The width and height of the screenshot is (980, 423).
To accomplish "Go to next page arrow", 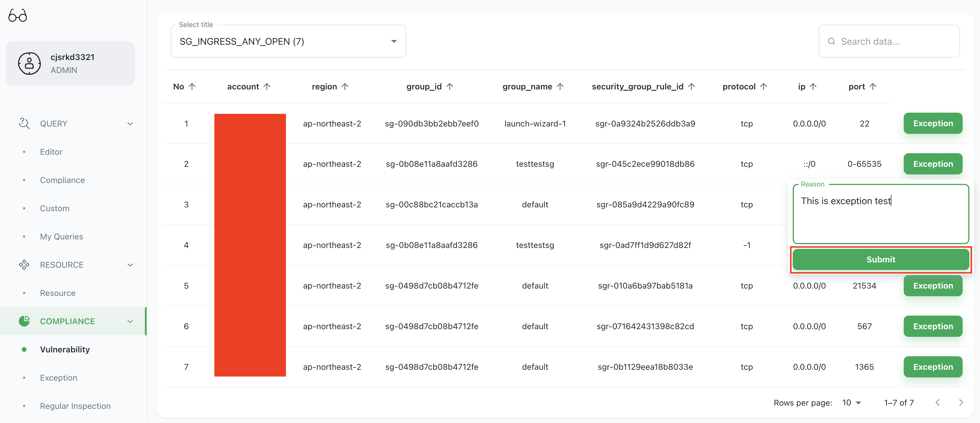I will coord(961,402).
